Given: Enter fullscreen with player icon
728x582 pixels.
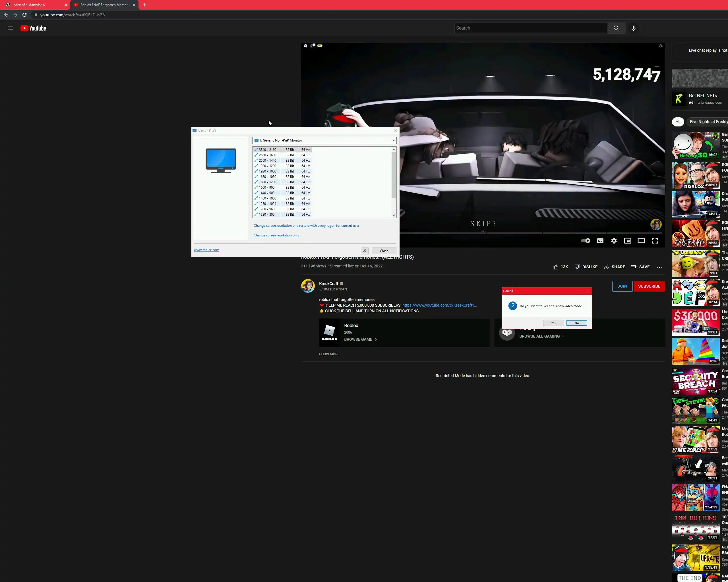Looking at the screenshot, I should pos(655,241).
